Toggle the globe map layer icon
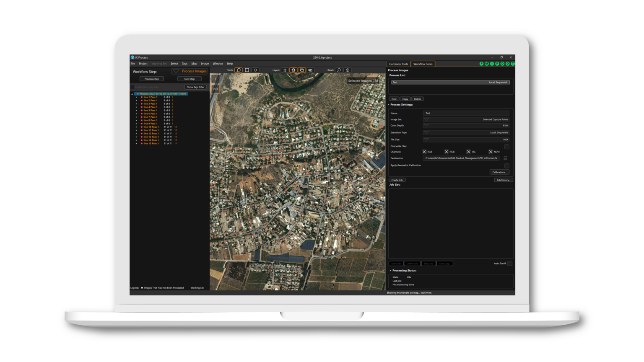644x362 pixels. pos(293,70)
